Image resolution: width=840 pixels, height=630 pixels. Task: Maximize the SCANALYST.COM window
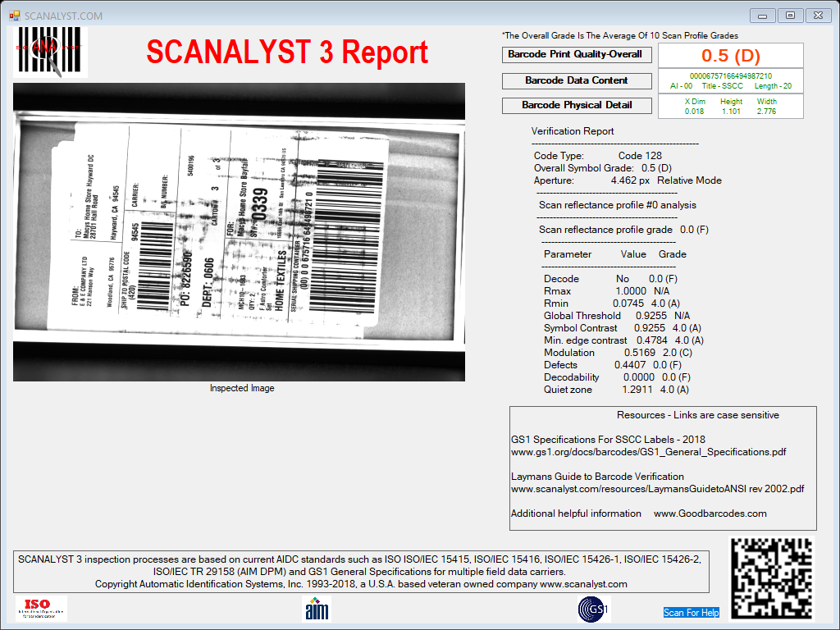tap(790, 16)
